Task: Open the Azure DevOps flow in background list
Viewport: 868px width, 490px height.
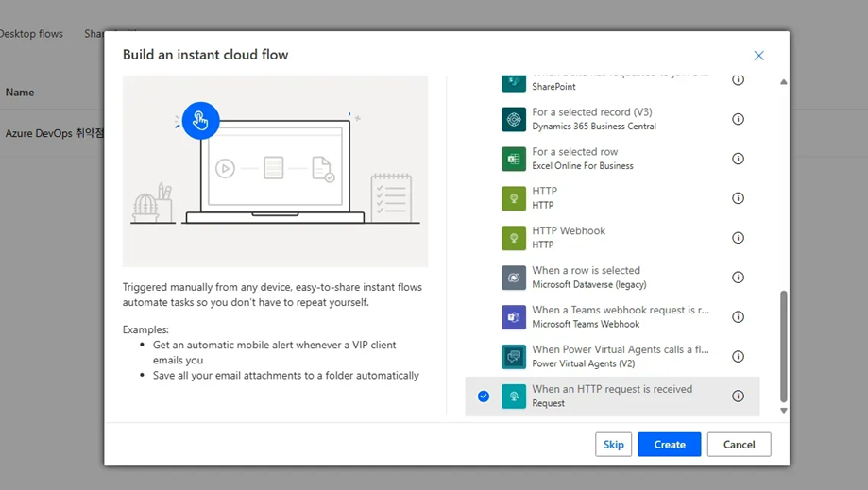Action: (x=54, y=133)
